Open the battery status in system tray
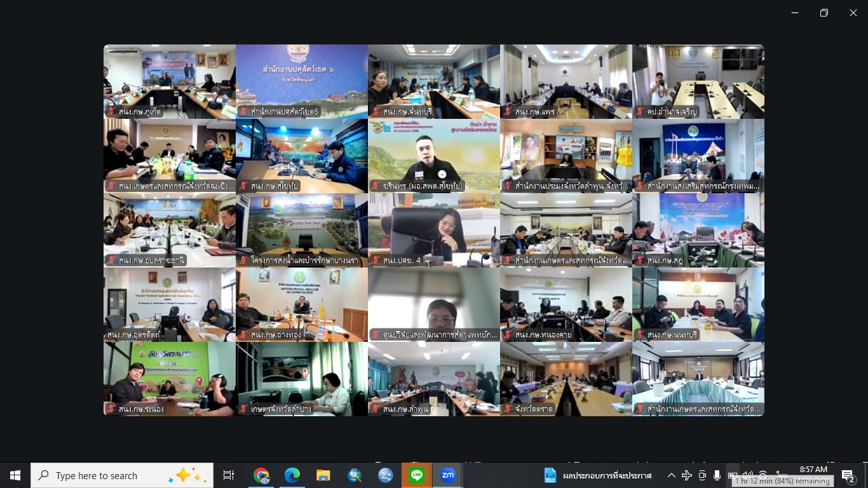This screenshot has height=488, width=868. coord(732,475)
